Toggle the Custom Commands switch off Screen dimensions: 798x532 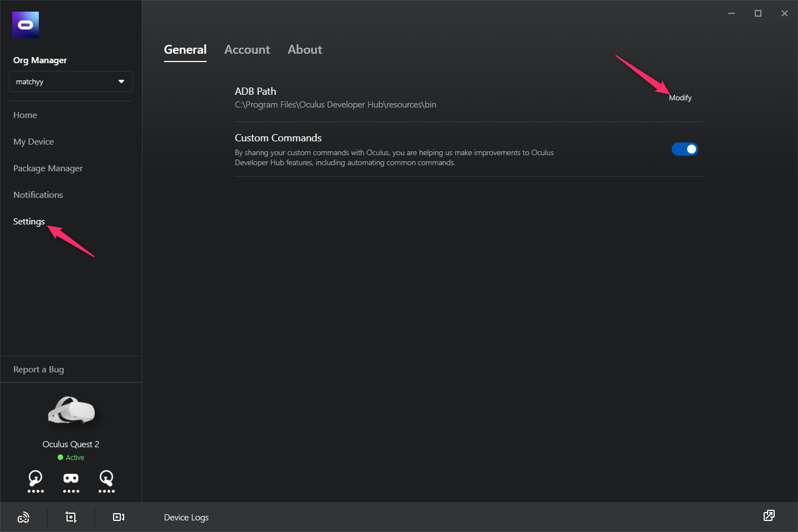(685, 149)
